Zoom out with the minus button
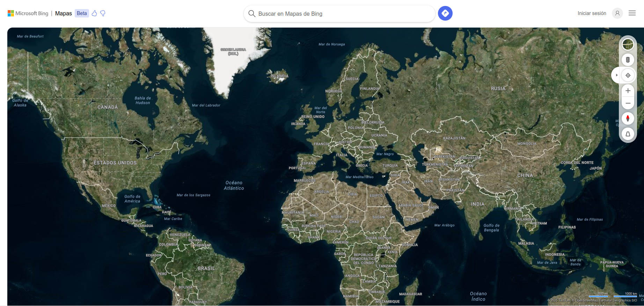The height and width of the screenshot is (306, 644). click(628, 103)
